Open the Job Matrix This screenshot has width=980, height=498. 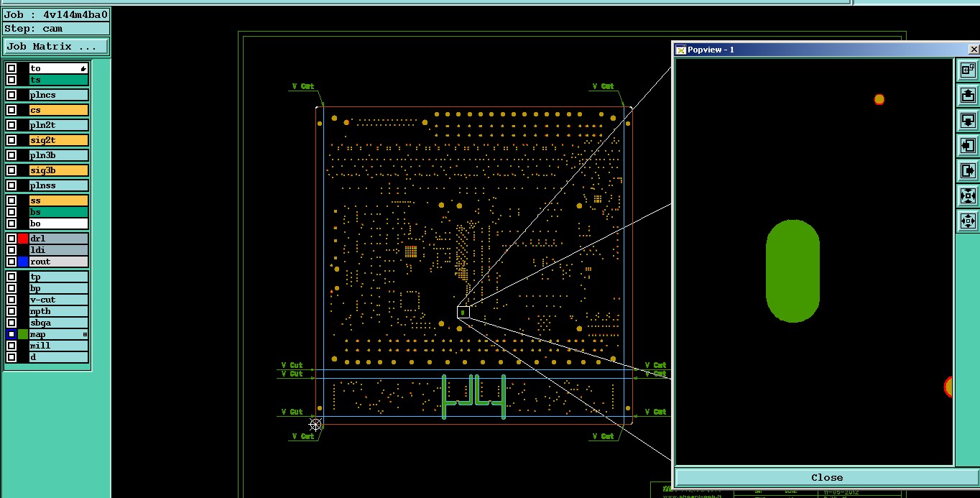(56, 46)
